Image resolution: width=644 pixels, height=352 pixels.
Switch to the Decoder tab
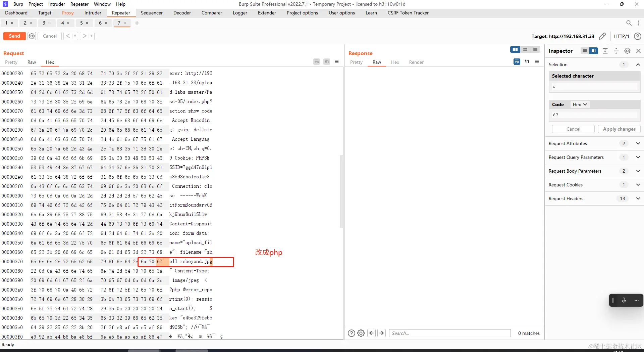pyautogui.click(x=182, y=13)
